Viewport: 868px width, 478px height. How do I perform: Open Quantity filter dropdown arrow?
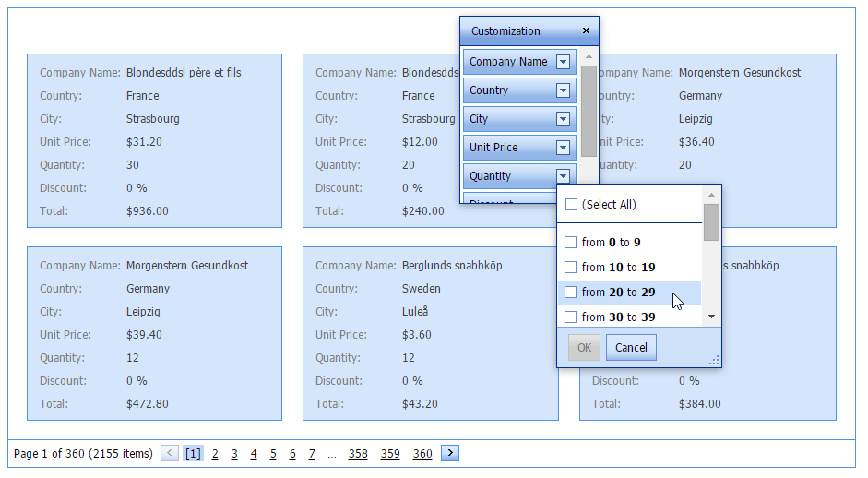pyautogui.click(x=563, y=176)
